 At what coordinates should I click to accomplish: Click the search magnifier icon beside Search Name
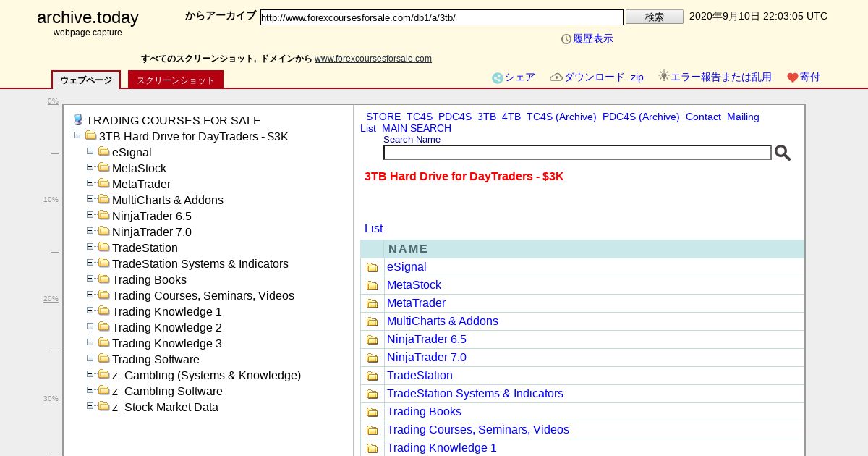782,153
